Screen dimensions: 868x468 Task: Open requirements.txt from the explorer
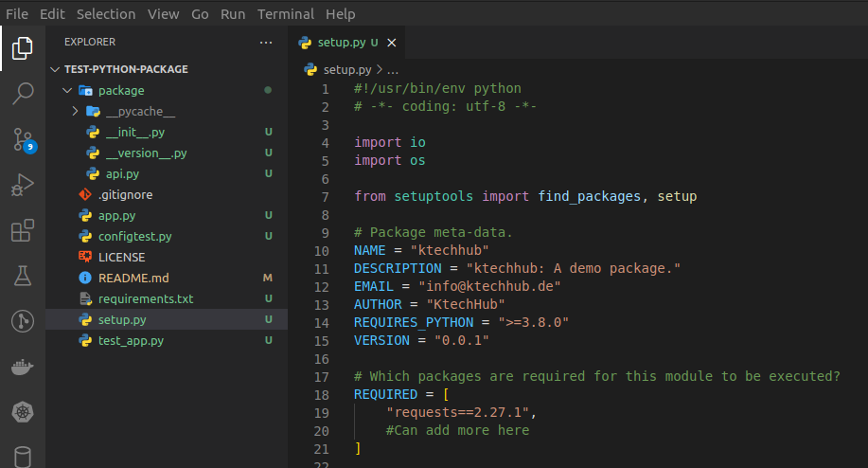145,298
